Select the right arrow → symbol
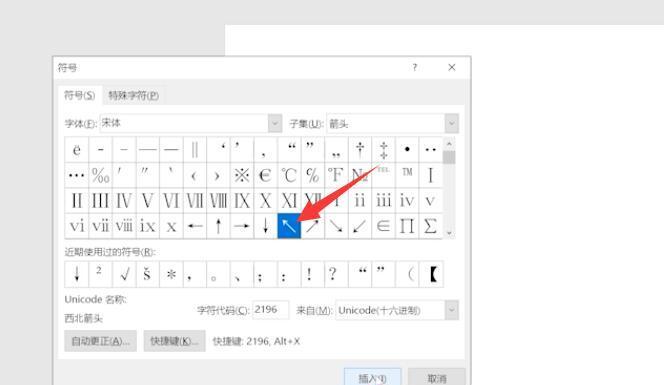 click(x=242, y=226)
